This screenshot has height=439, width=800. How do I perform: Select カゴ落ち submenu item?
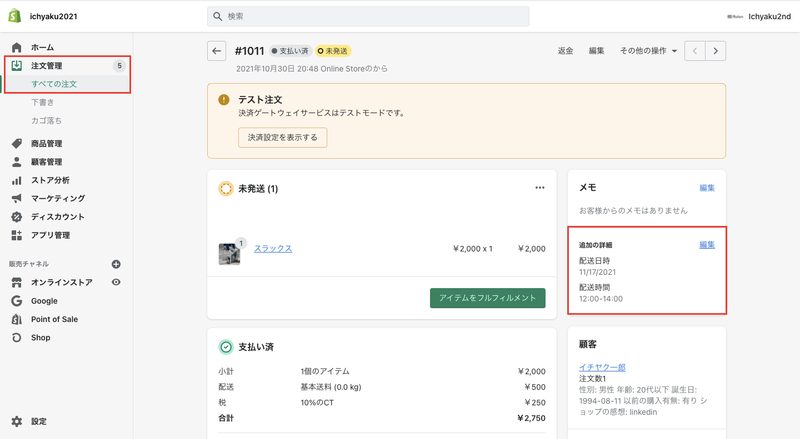pyautogui.click(x=46, y=120)
